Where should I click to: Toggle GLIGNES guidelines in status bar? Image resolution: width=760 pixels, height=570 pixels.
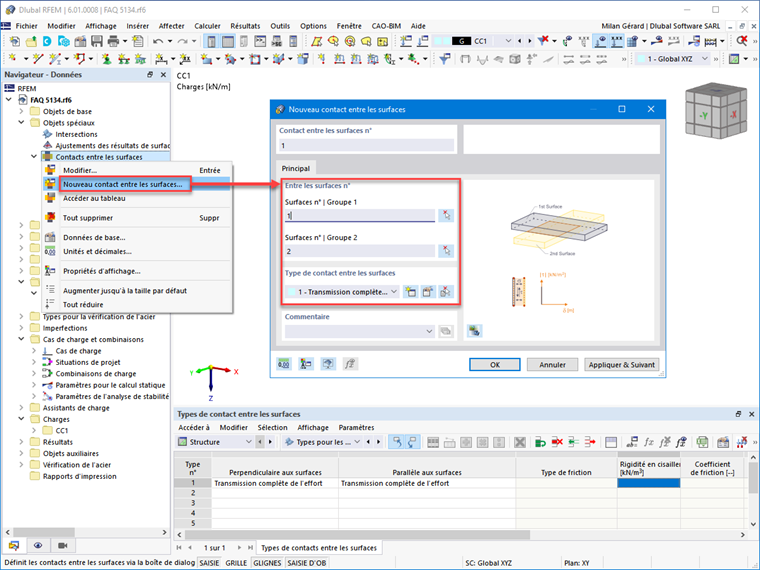(267, 563)
